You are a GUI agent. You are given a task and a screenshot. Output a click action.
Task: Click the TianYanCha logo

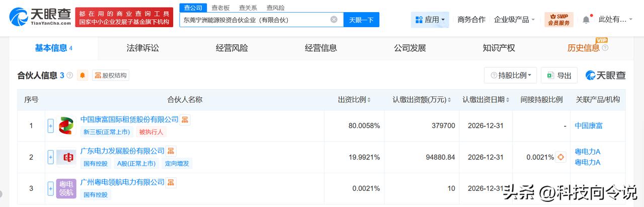coord(39,17)
